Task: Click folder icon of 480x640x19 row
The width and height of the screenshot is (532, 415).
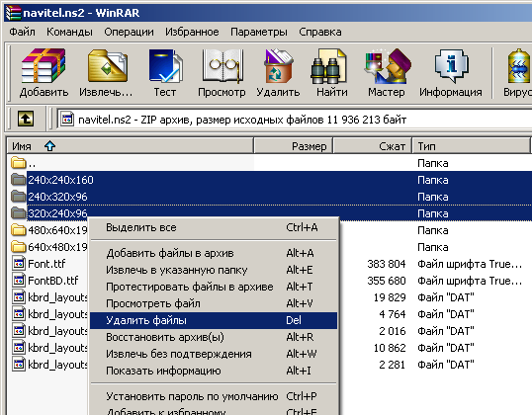Action: point(19,230)
